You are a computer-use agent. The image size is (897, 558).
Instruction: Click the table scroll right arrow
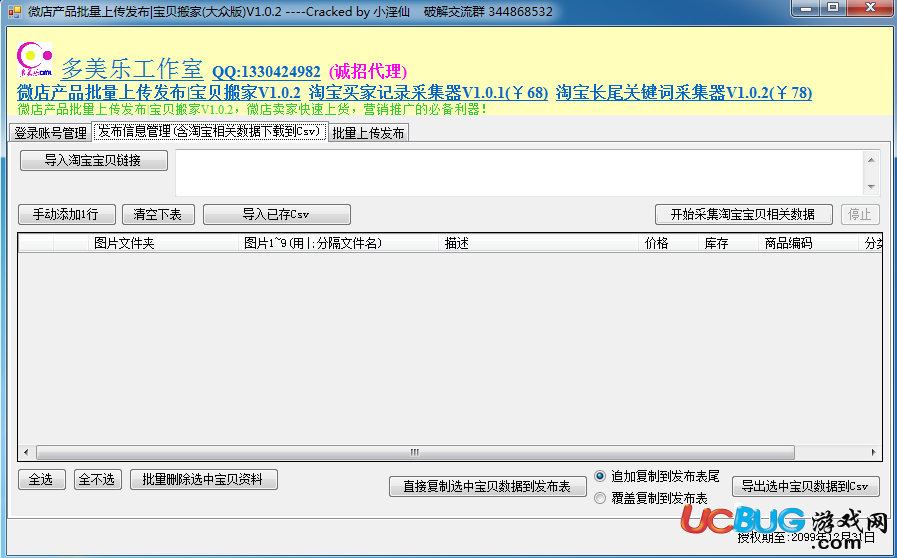click(874, 452)
